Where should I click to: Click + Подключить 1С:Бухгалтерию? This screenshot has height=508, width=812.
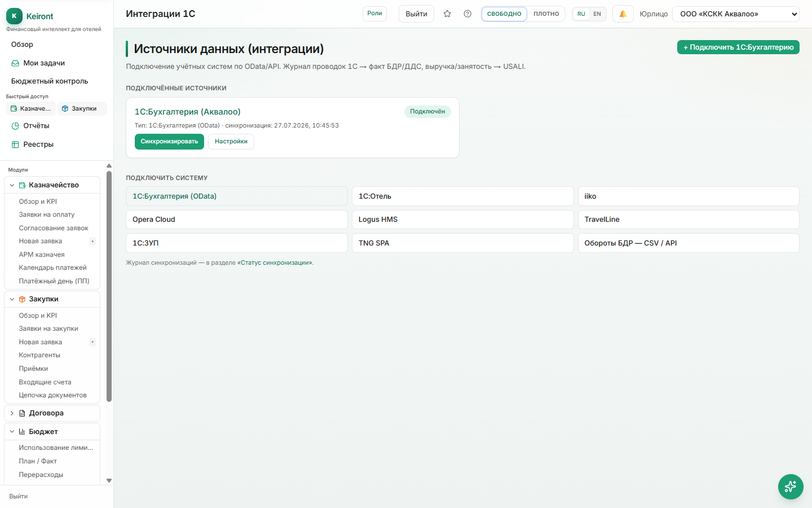point(738,47)
